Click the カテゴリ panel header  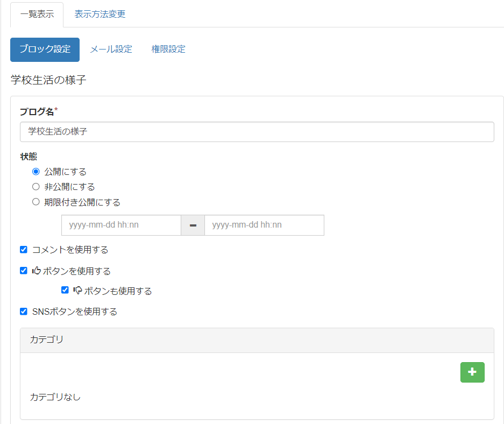point(257,340)
